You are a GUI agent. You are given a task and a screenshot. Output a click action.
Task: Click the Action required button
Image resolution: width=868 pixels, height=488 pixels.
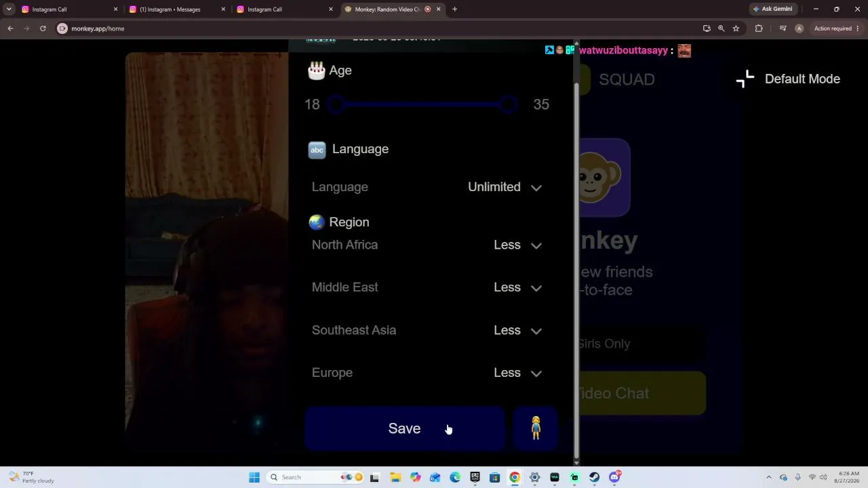point(837,28)
